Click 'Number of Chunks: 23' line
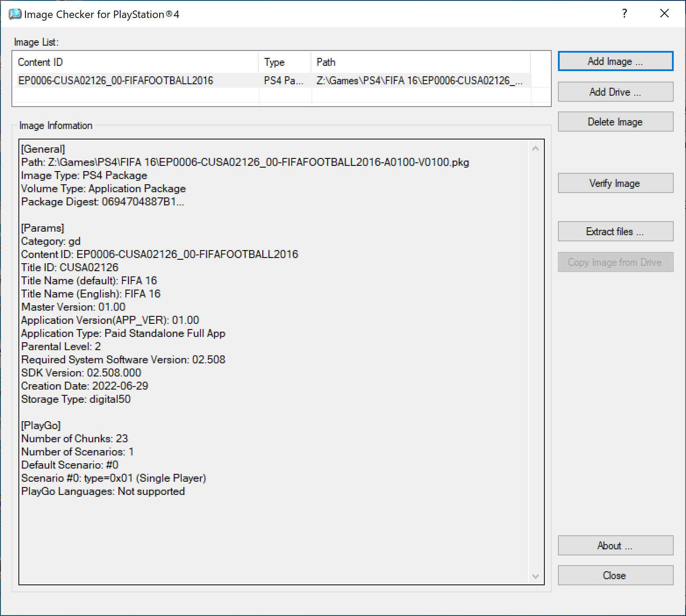 click(75, 439)
